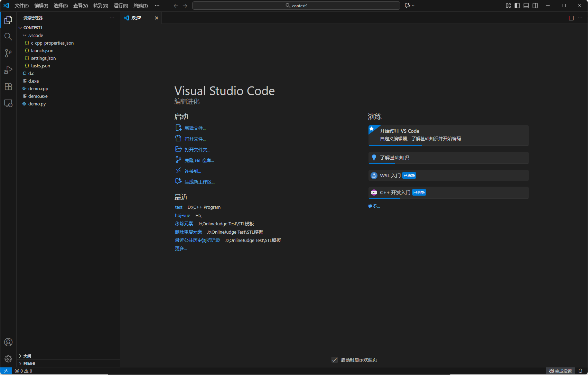Expand the 时间线 timeline section

tap(29, 364)
